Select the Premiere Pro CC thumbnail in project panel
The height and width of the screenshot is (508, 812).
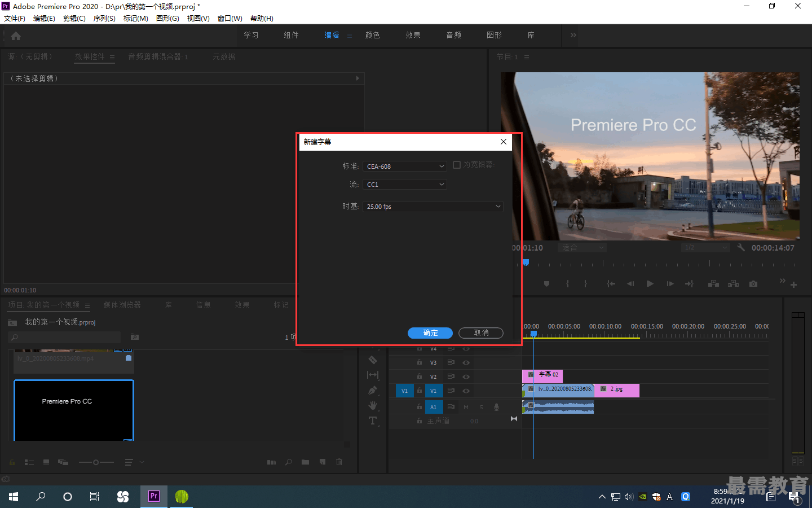(x=74, y=410)
